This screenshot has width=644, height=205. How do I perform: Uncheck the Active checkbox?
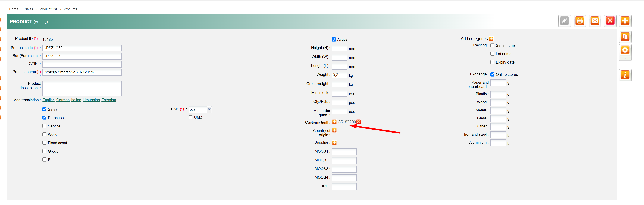(x=333, y=40)
